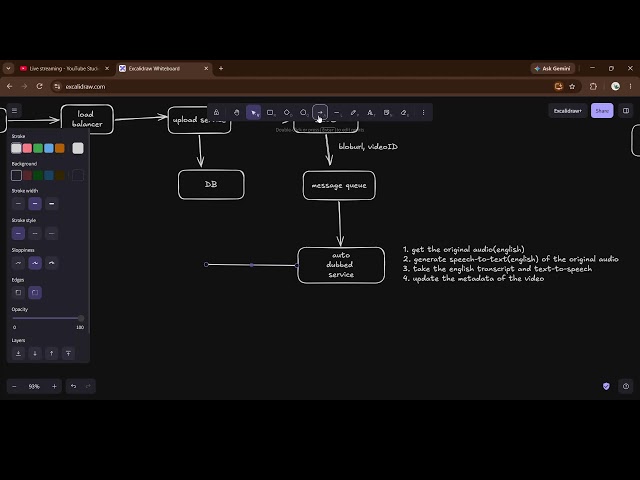Open more tools menu in toolbar
This screenshot has width=640, height=480.
click(x=423, y=112)
